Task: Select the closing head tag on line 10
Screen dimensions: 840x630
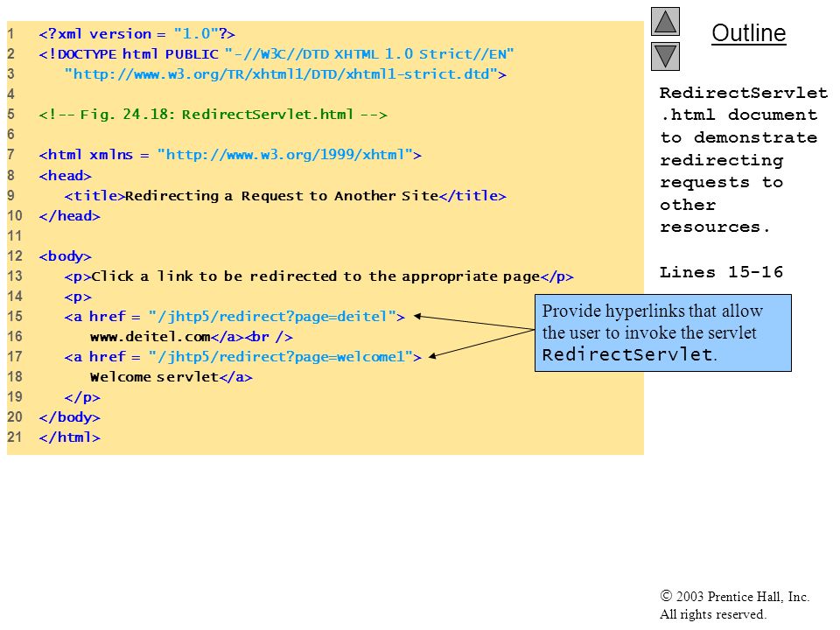Action: click(69, 216)
